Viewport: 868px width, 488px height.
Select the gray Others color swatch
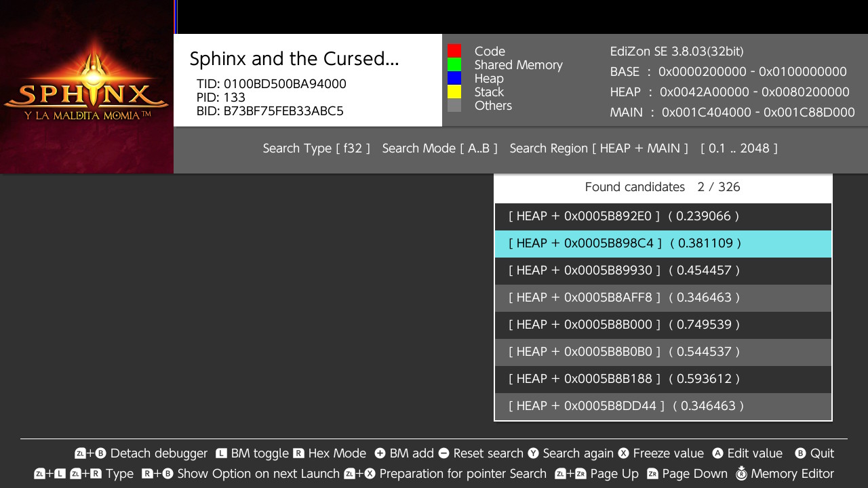454,105
